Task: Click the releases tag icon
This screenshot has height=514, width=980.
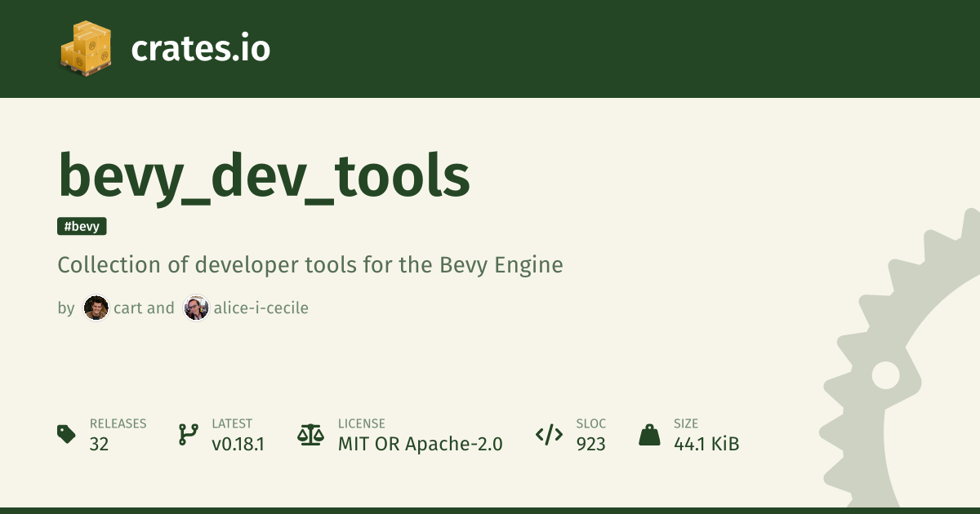Action: pyautogui.click(x=67, y=434)
